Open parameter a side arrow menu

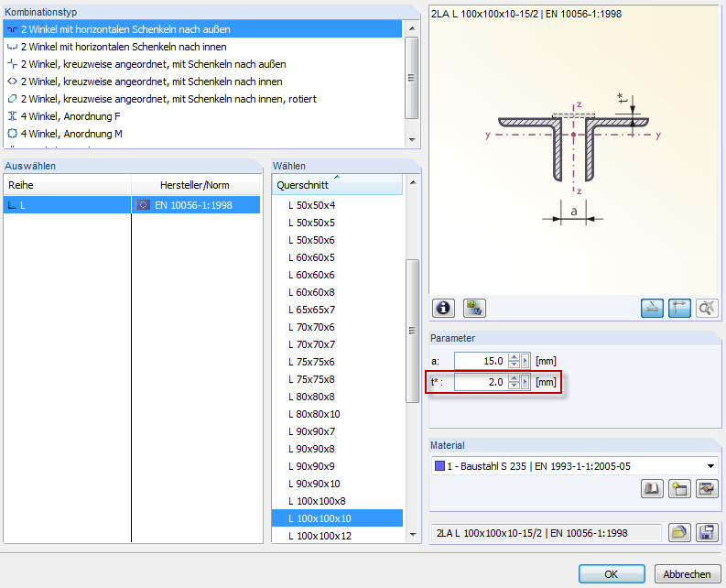(x=526, y=361)
